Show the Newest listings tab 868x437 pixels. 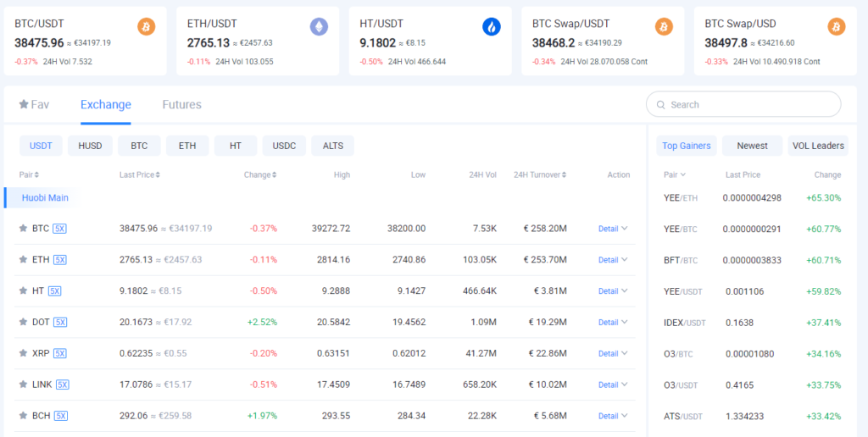coord(753,146)
